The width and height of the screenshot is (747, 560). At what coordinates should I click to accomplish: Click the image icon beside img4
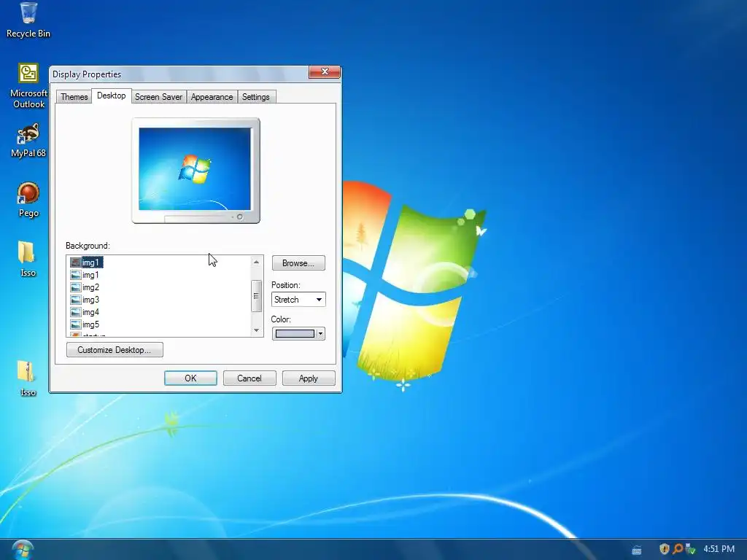pos(75,312)
